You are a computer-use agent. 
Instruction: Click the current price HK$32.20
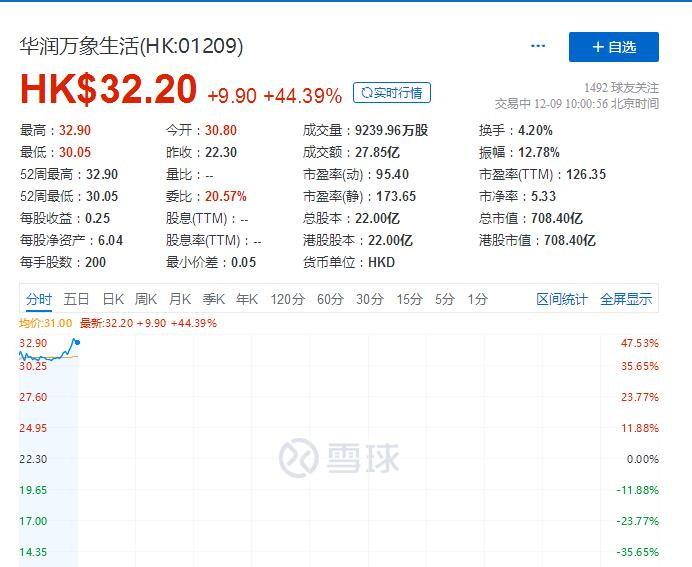[x=108, y=89]
